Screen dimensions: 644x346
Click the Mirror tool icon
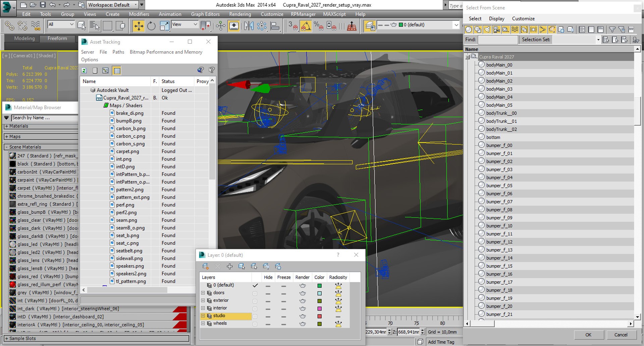(x=249, y=26)
